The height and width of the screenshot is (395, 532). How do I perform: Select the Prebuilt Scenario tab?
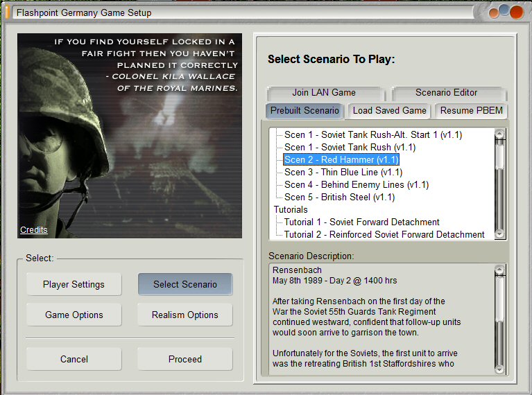click(x=304, y=111)
